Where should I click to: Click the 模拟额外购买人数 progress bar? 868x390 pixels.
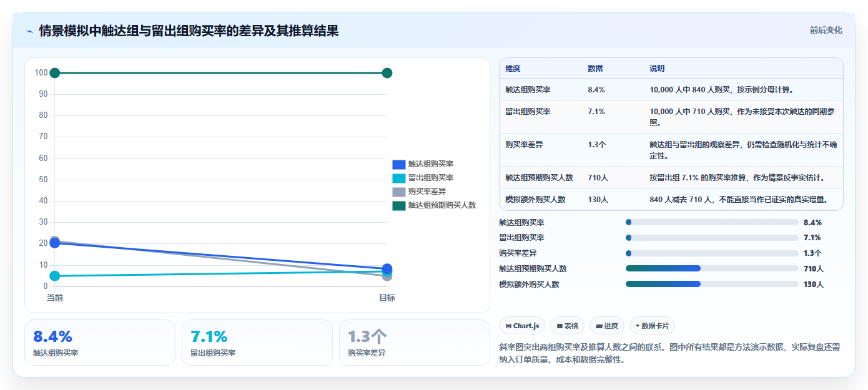712,284
